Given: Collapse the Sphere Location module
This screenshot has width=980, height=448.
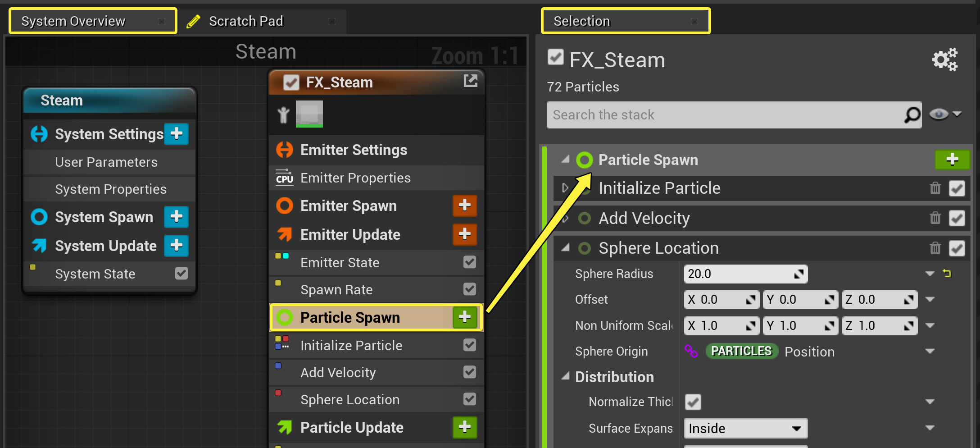Looking at the screenshot, I should [x=565, y=247].
